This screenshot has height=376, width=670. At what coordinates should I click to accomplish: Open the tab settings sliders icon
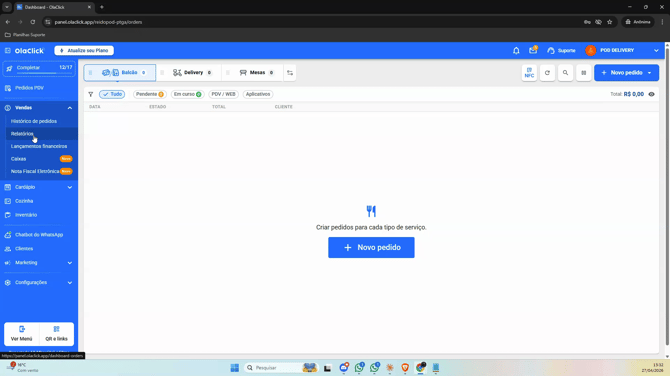click(x=290, y=73)
